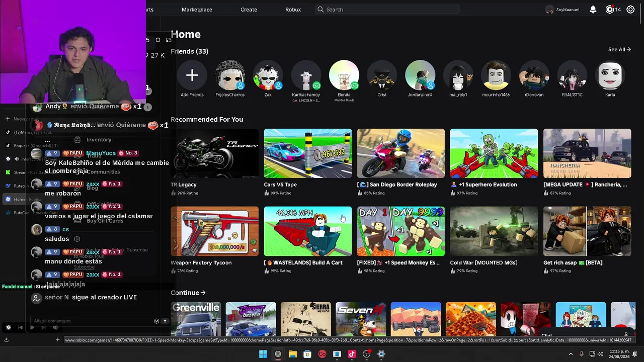
Task: Open the Marketplace tab
Action: coord(197,10)
